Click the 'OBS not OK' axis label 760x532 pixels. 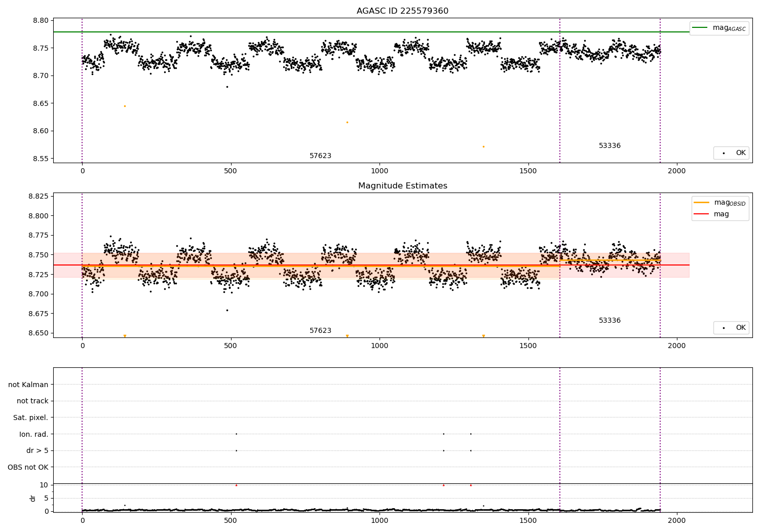point(28,468)
